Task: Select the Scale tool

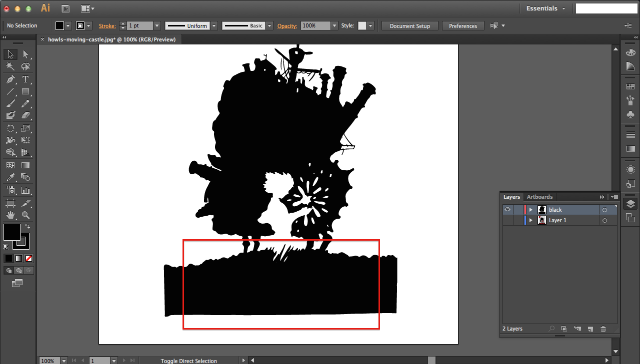Action: coord(25,128)
